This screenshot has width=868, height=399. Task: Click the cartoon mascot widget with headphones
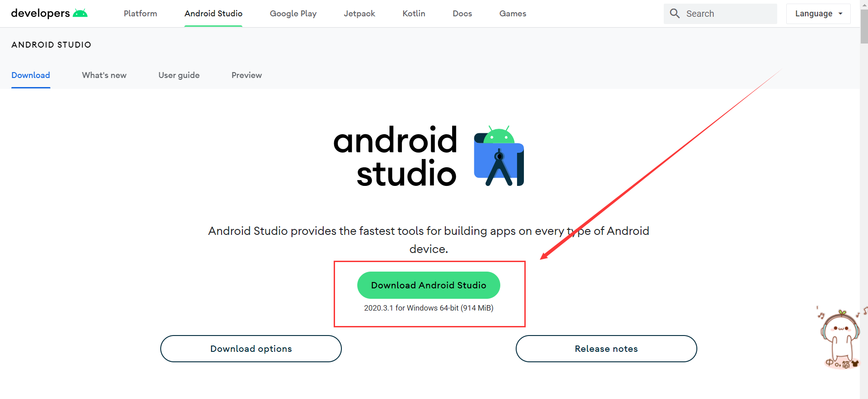841,339
